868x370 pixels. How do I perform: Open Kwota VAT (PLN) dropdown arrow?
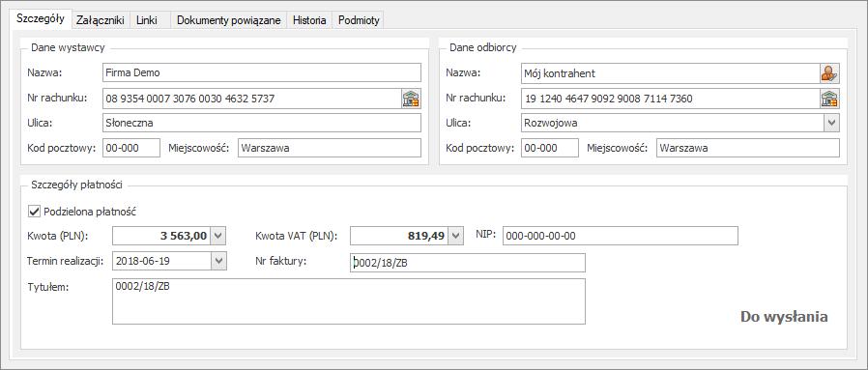coord(456,236)
